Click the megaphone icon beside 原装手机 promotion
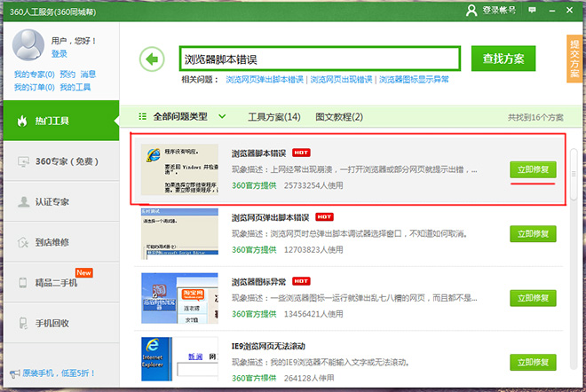 pyautogui.click(x=14, y=373)
